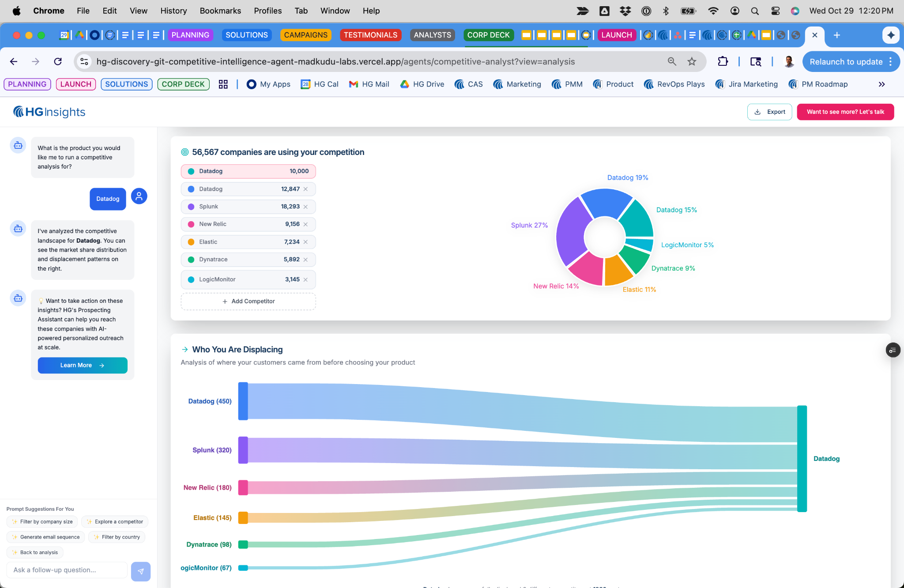Click the Learn More gradient button
This screenshot has width=904, height=588.
(83, 366)
